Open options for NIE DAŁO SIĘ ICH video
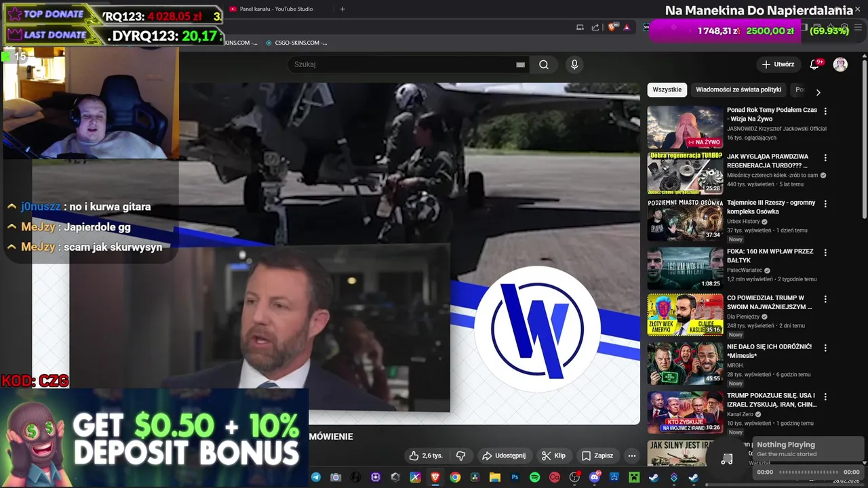The width and height of the screenshot is (868, 488). click(x=825, y=348)
